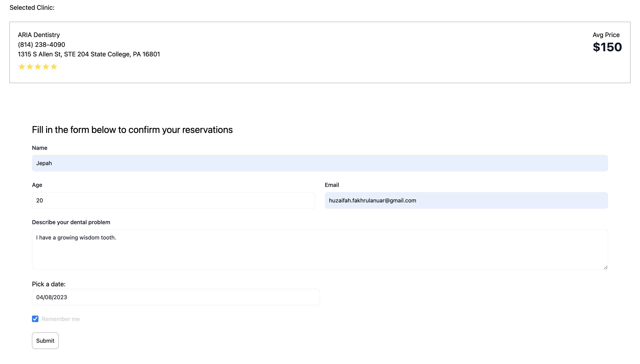Click into the Age field

(173, 200)
